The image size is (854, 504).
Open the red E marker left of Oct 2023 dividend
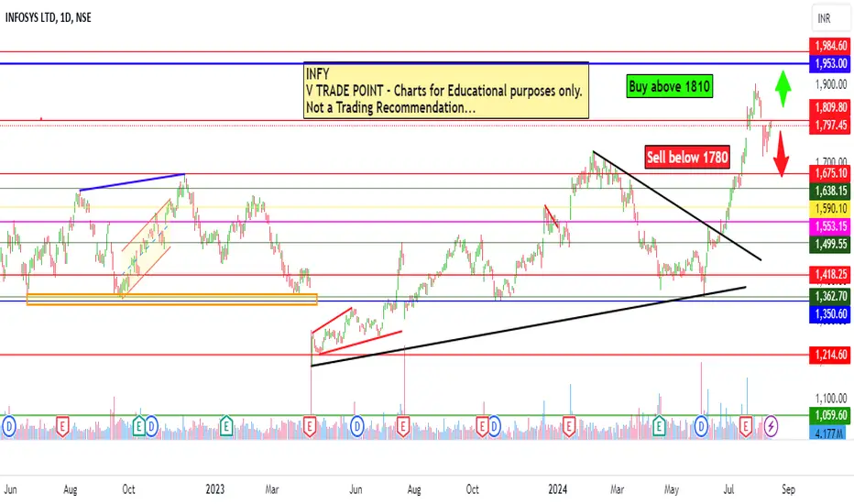[x=483, y=426]
